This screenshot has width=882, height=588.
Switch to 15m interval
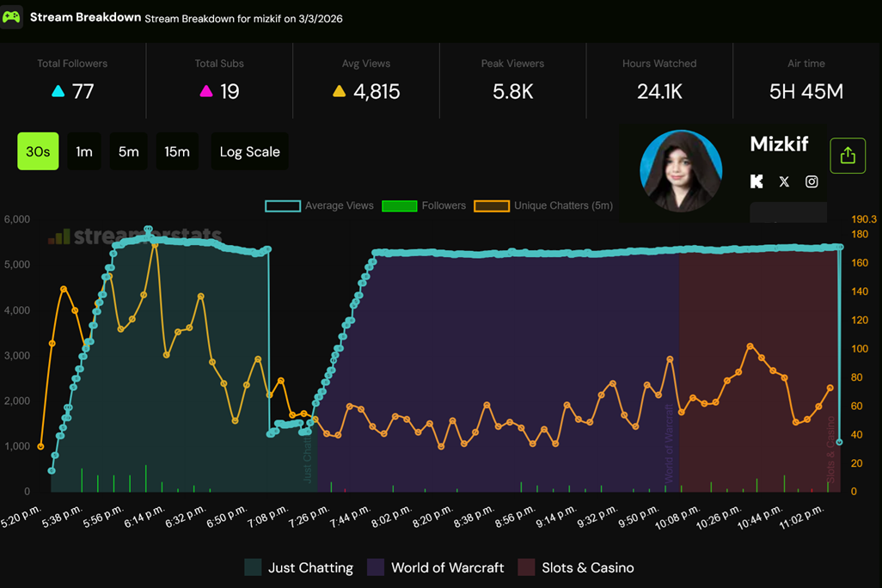coord(176,151)
